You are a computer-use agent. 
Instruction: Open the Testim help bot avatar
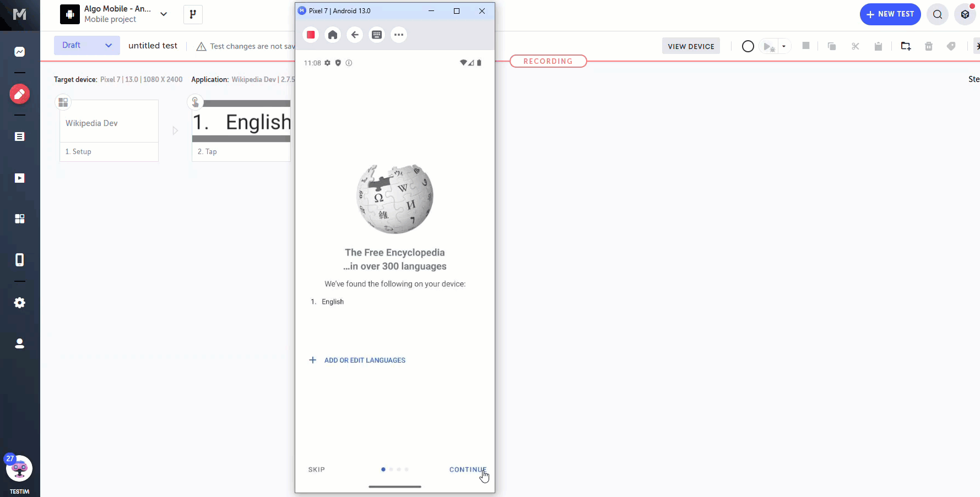point(19,469)
